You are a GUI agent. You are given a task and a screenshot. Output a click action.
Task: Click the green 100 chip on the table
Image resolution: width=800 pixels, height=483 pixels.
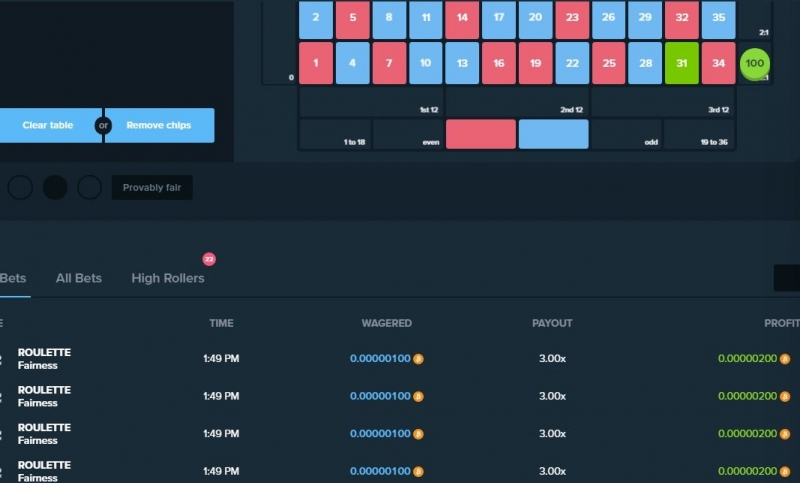pyautogui.click(x=754, y=64)
